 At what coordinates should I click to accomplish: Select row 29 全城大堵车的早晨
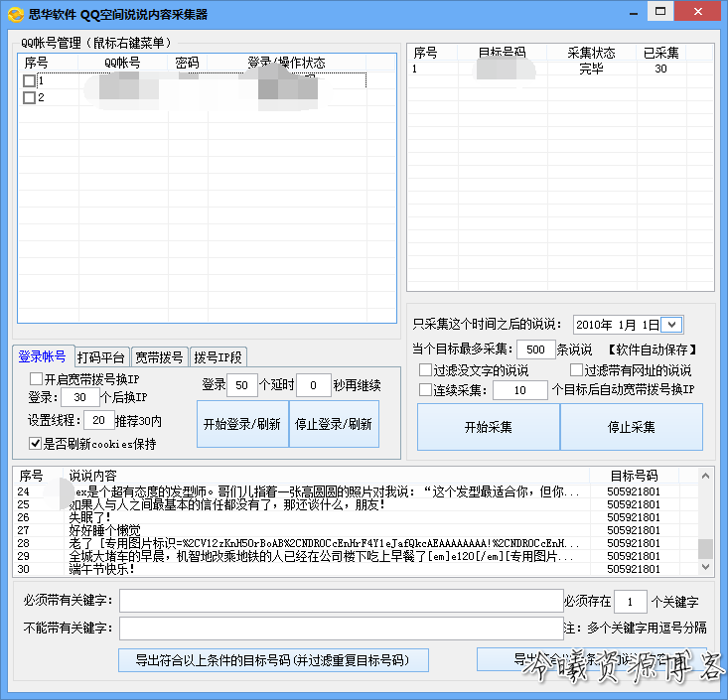356,556
